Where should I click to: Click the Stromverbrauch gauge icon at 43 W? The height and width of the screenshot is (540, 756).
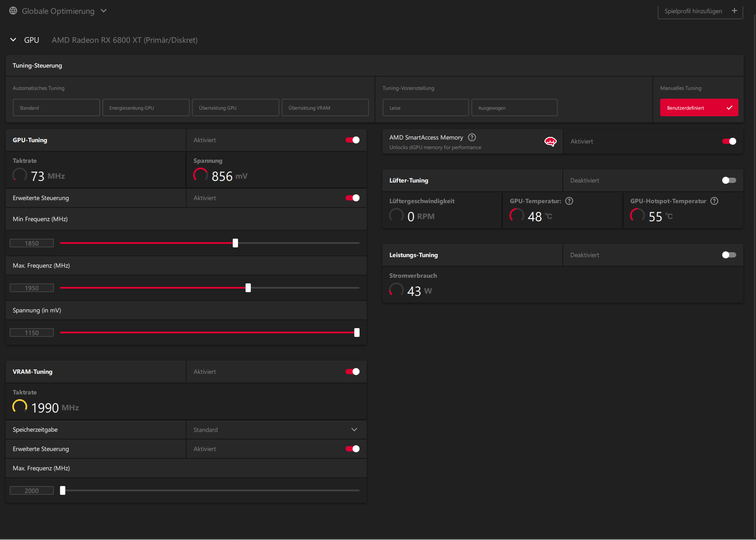(396, 290)
